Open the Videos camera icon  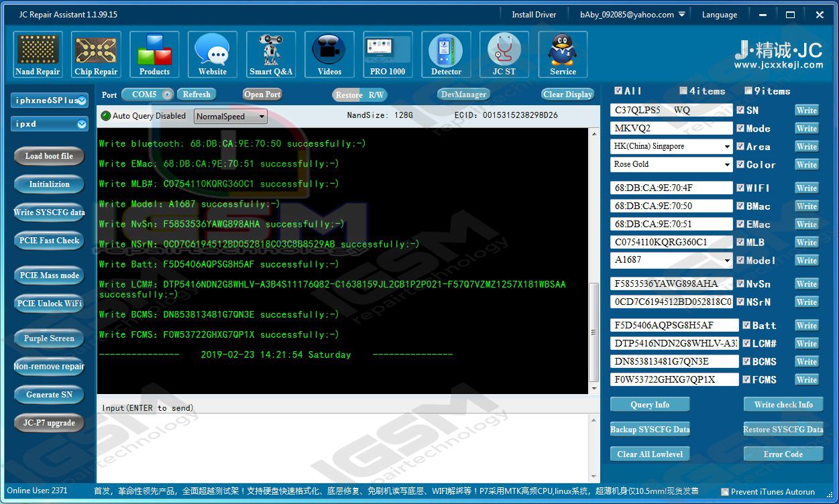tap(329, 54)
